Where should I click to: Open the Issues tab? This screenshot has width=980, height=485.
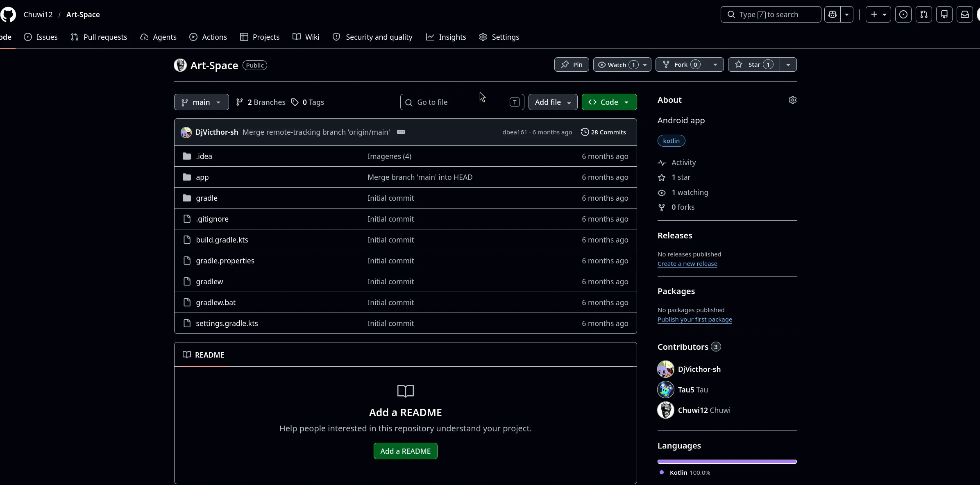pos(41,37)
